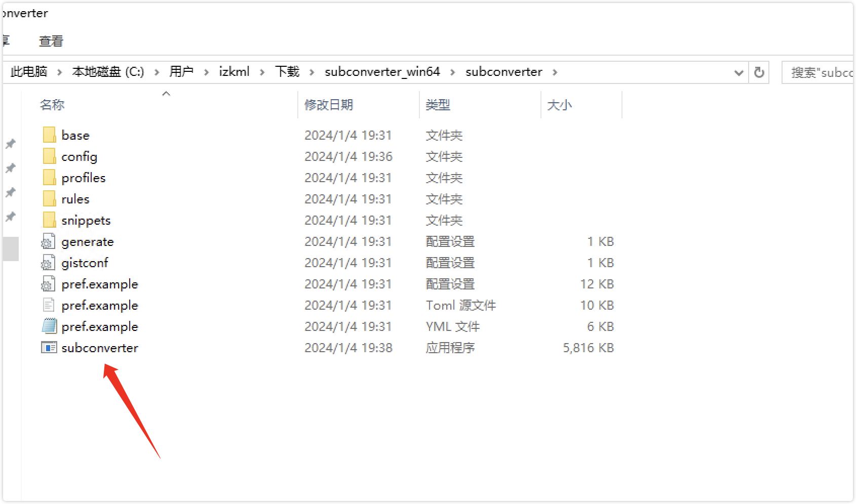Select the snippets folder icon

click(x=49, y=220)
